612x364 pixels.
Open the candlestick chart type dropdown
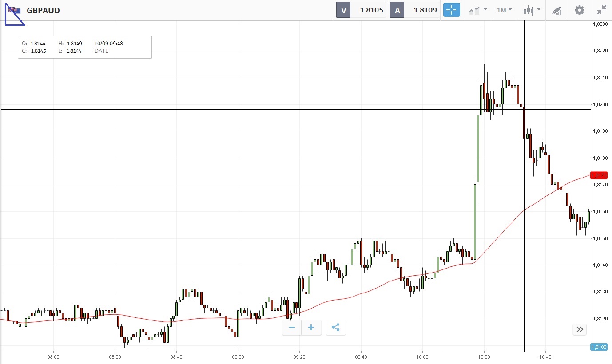tap(532, 10)
